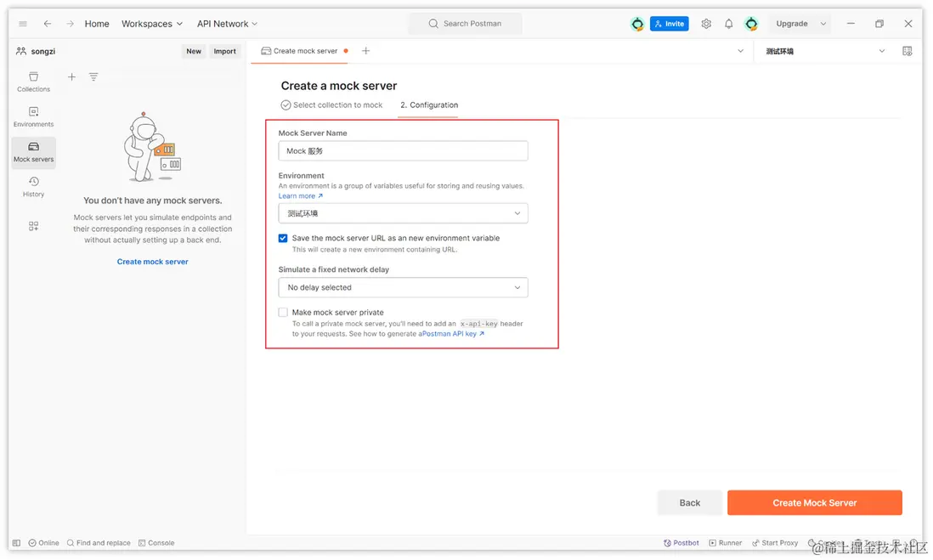Open History in the sidebar

click(33, 187)
